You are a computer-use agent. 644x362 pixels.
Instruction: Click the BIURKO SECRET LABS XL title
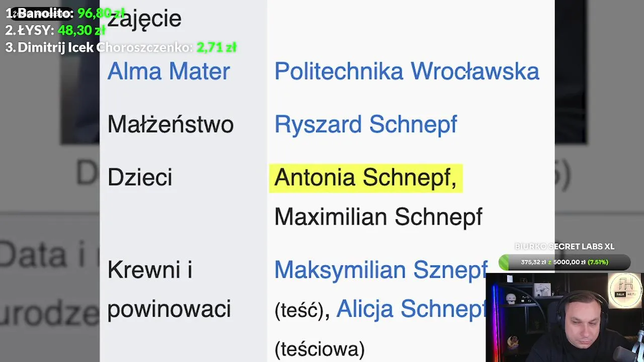pyautogui.click(x=565, y=246)
